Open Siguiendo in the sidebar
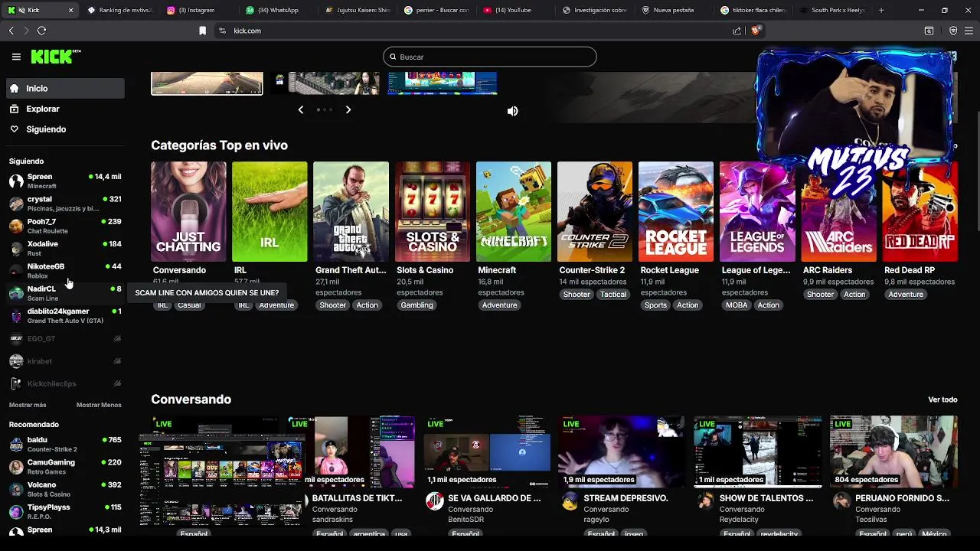This screenshot has height=551, width=980. coord(65,129)
